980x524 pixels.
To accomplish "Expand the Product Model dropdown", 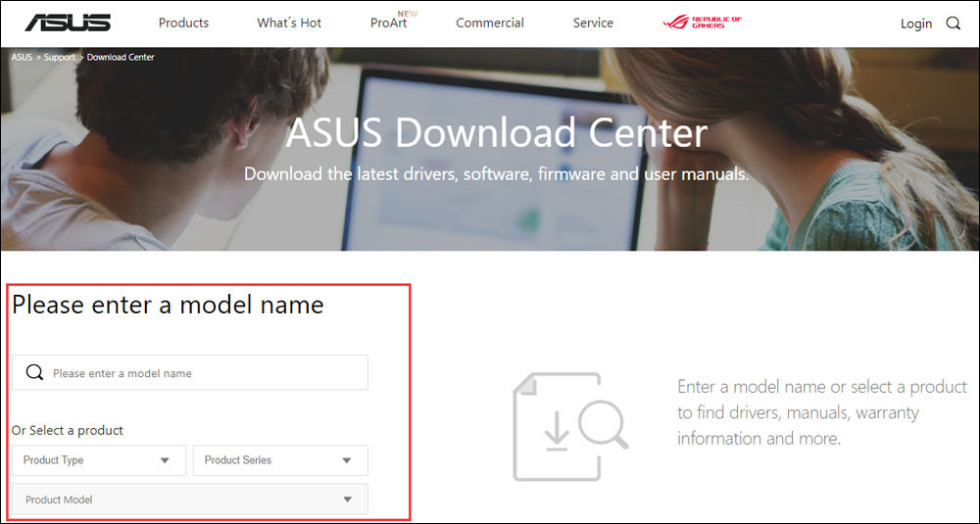I will tap(190, 499).
